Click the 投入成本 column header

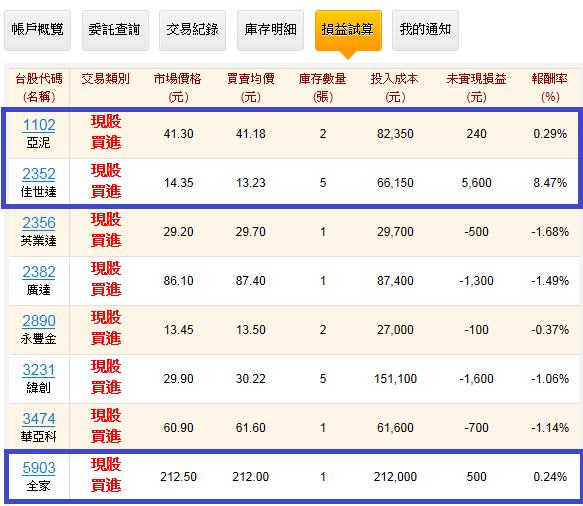[x=394, y=88]
